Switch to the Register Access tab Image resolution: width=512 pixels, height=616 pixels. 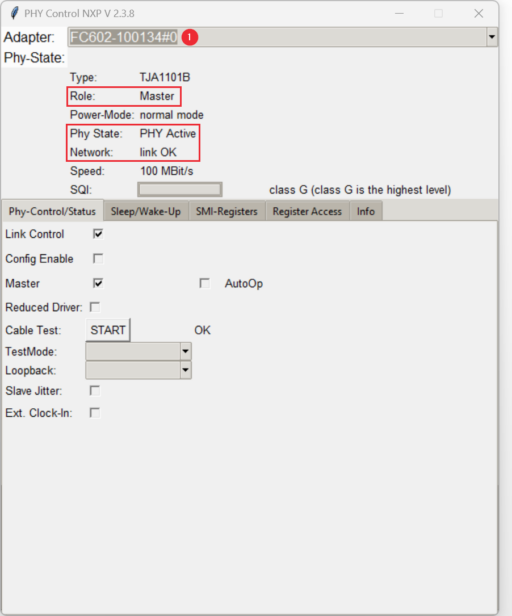click(x=307, y=211)
